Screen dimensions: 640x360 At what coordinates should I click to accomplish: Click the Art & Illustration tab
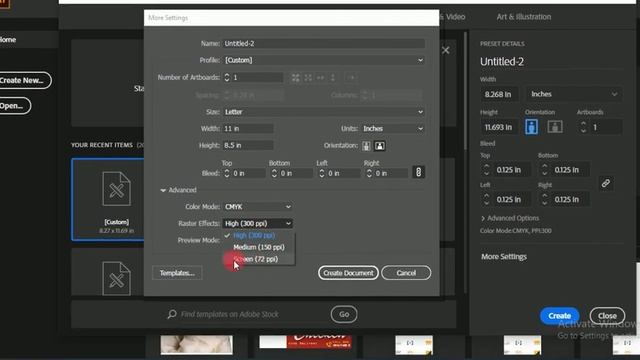pos(524,17)
